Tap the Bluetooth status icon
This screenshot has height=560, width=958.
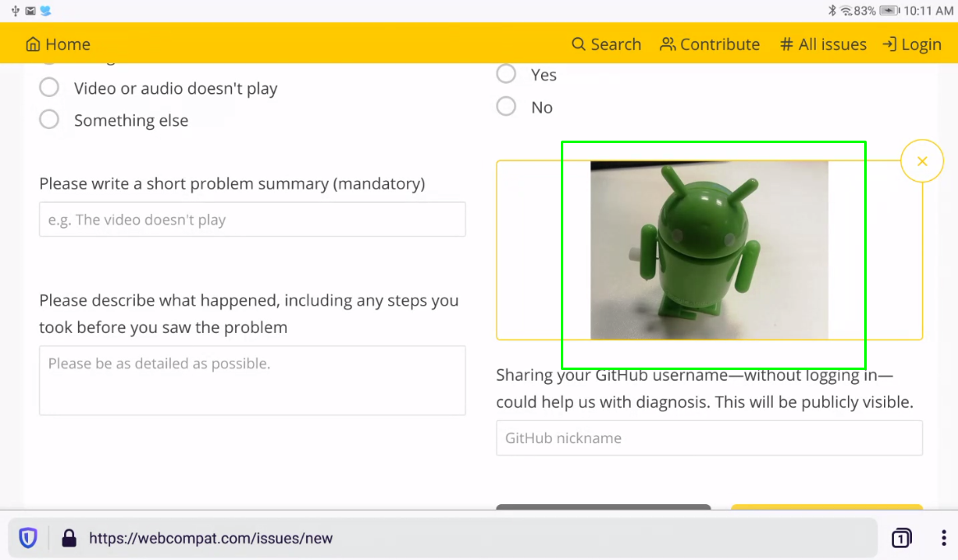coord(831,11)
